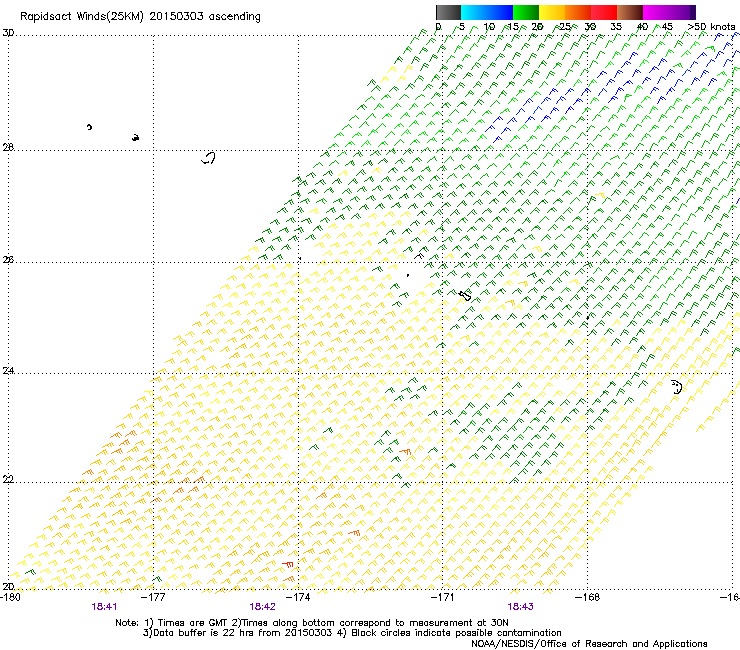
Task: Click the gray 0-5 knots color swatch
Action: pos(448,12)
